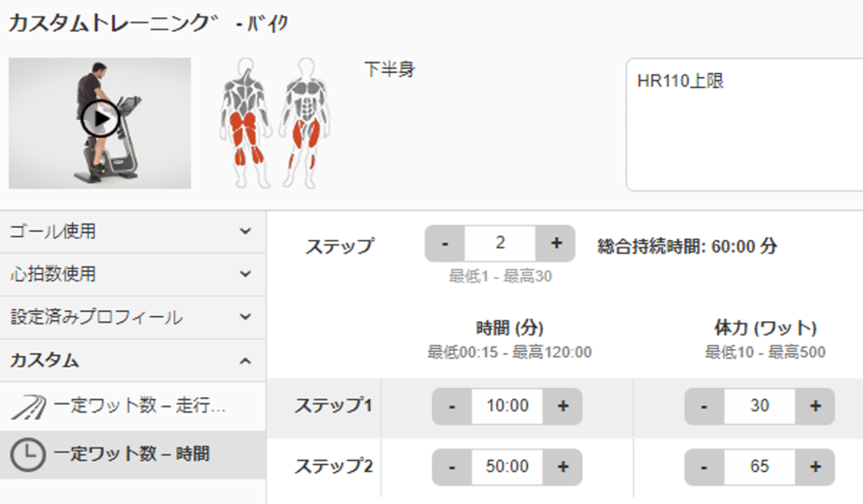The image size is (863, 504).
Task: Collapse the カスタム section
Action: pyautogui.click(x=132, y=360)
